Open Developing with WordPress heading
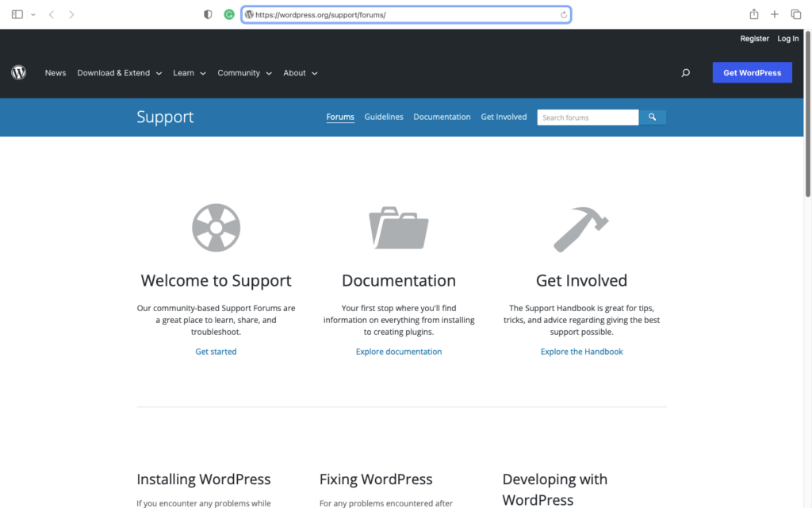The width and height of the screenshot is (812, 508). point(554,489)
